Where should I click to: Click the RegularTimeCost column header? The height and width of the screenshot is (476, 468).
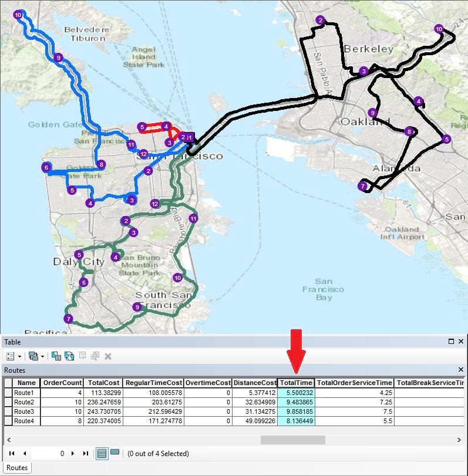[153, 383]
